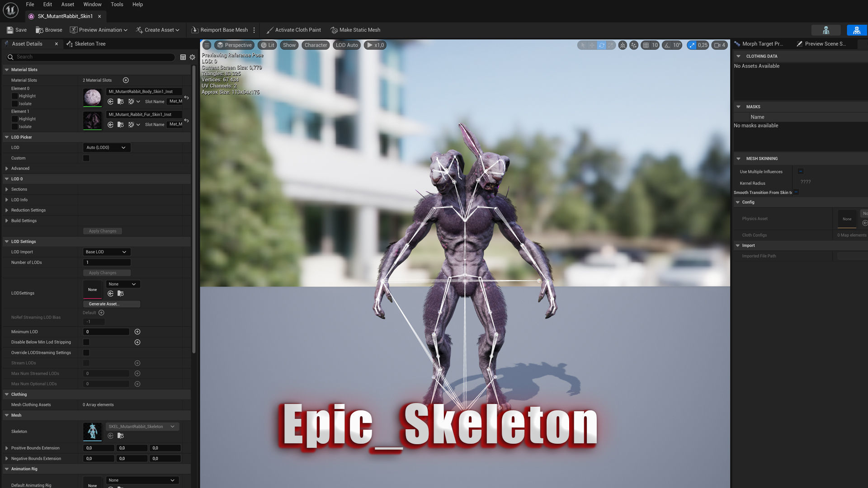Check the Custom LOD checkbox

(x=86, y=158)
